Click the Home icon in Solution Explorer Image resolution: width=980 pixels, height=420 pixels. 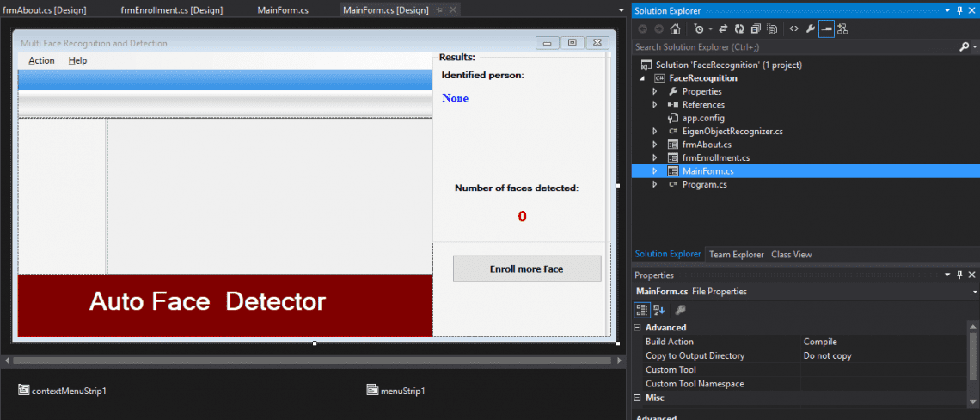click(x=676, y=28)
